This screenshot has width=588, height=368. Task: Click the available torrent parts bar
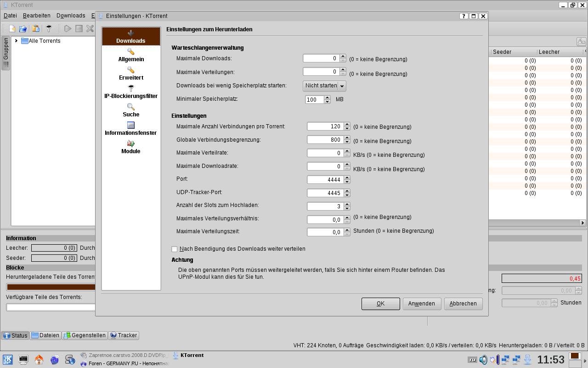[51, 307]
